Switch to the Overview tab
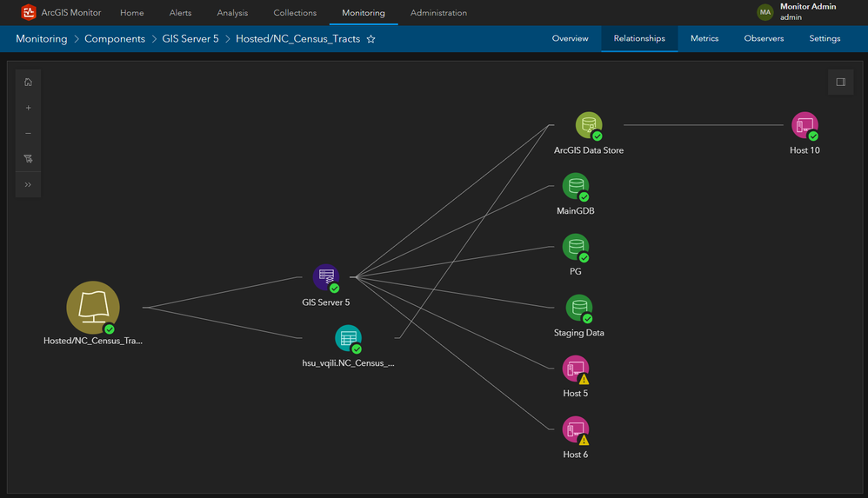The image size is (868, 498). 571,38
